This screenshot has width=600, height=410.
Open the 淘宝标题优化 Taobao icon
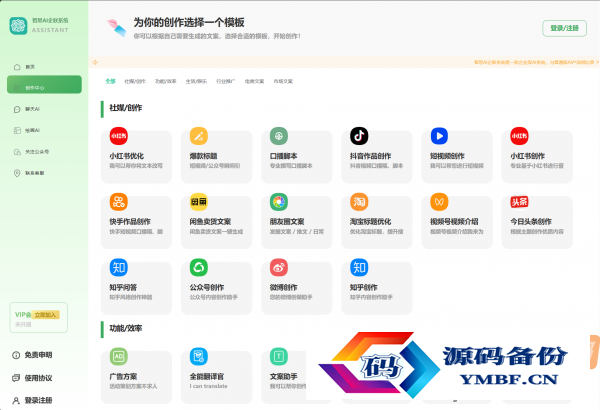tap(359, 202)
